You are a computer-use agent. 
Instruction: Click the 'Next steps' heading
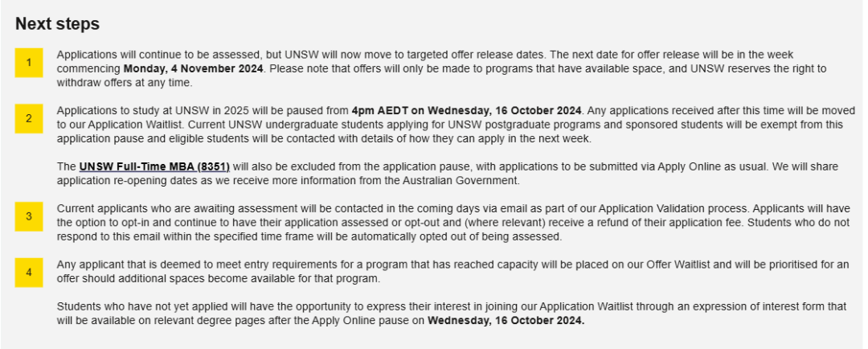pyautogui.click(x=58, y=24)
